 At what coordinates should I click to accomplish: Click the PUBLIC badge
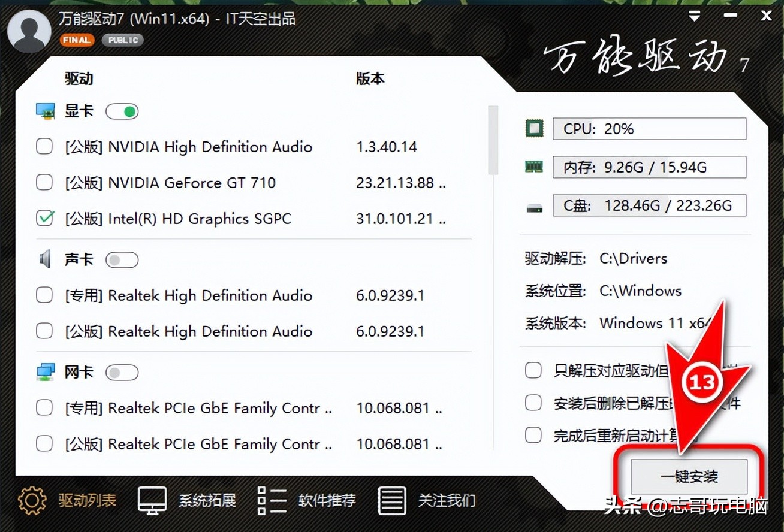(x=123, y=40)
